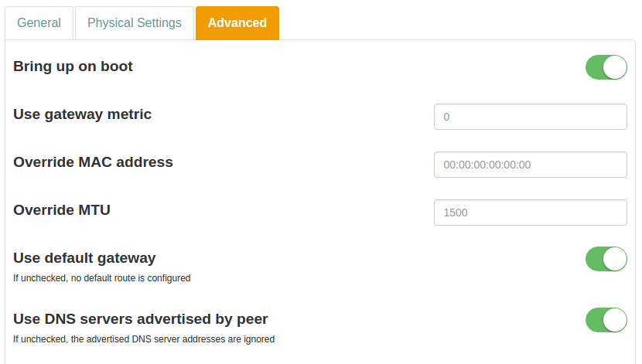This screenshot has height=364, width=642.
Task: Click the white knob on the DNS peer switch
Action: (x=615, y=320)
